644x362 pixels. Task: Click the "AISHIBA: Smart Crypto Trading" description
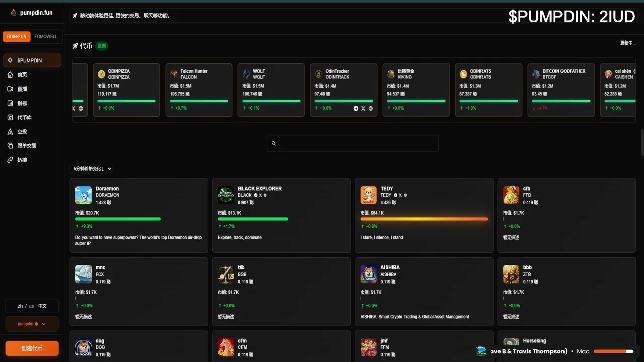click(415, 317)
